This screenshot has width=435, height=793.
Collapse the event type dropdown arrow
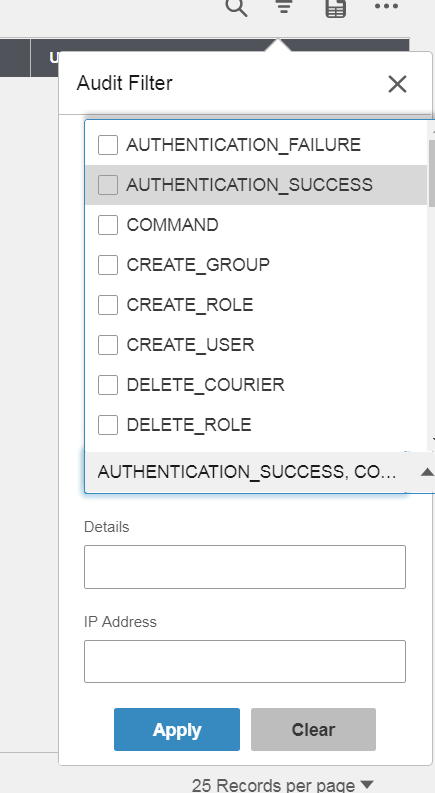pyautogui.click(x=427, y=472)
